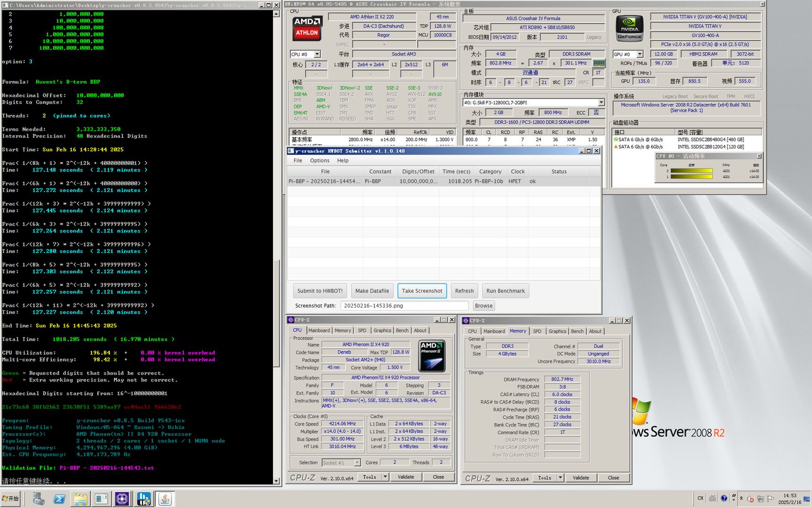Click the Start button

click(x=10, y=499)
